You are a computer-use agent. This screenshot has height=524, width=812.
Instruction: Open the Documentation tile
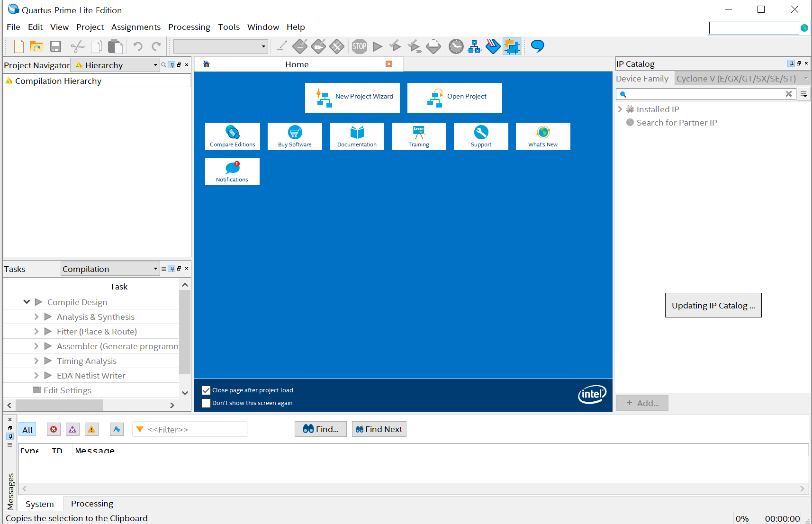pos(357,136)
